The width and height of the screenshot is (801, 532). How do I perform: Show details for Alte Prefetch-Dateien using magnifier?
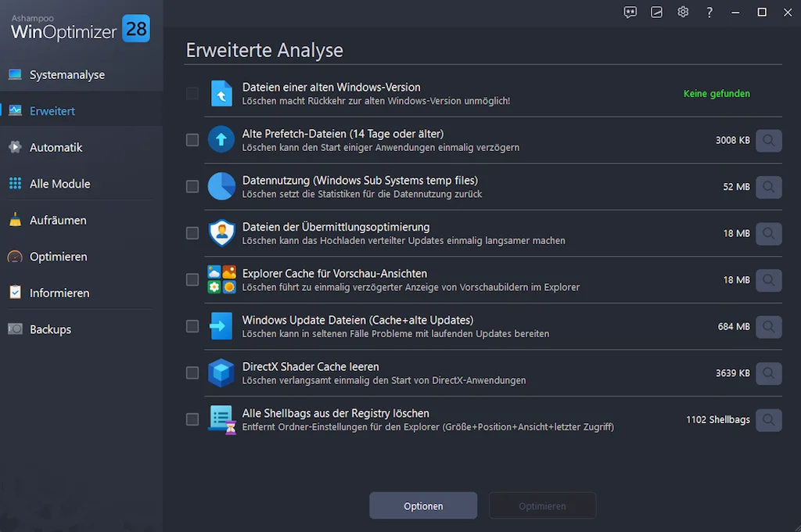pos(769,140)
